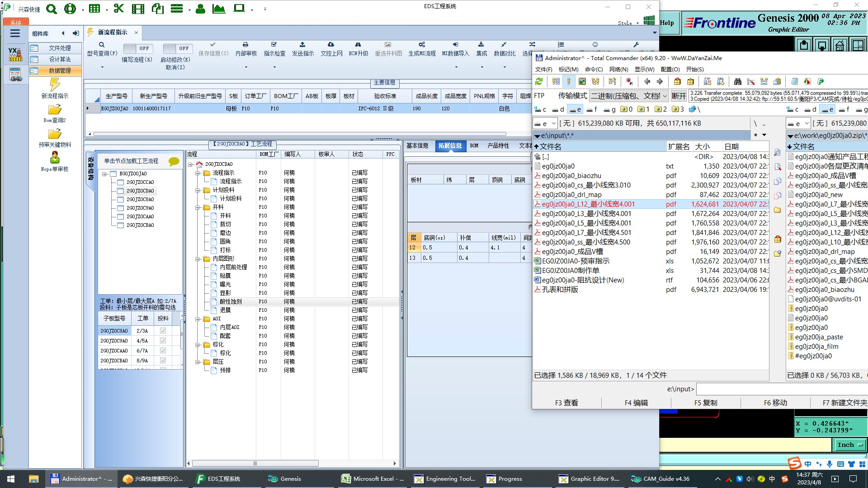Click the 发送指示 upload icon

(302, 45)
